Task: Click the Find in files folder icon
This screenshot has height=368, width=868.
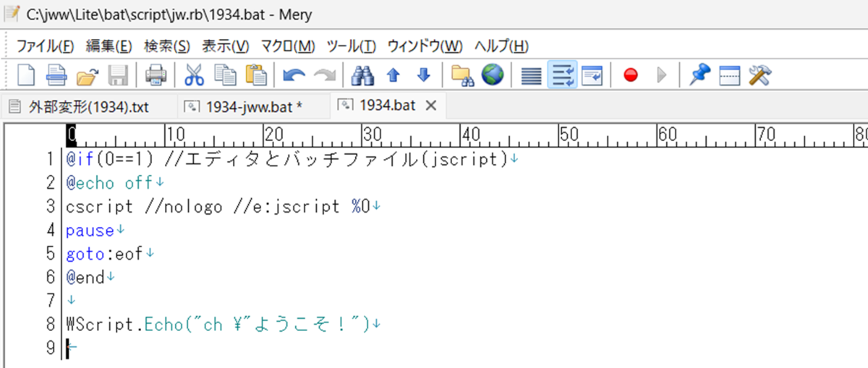Action: coord(461,75)
